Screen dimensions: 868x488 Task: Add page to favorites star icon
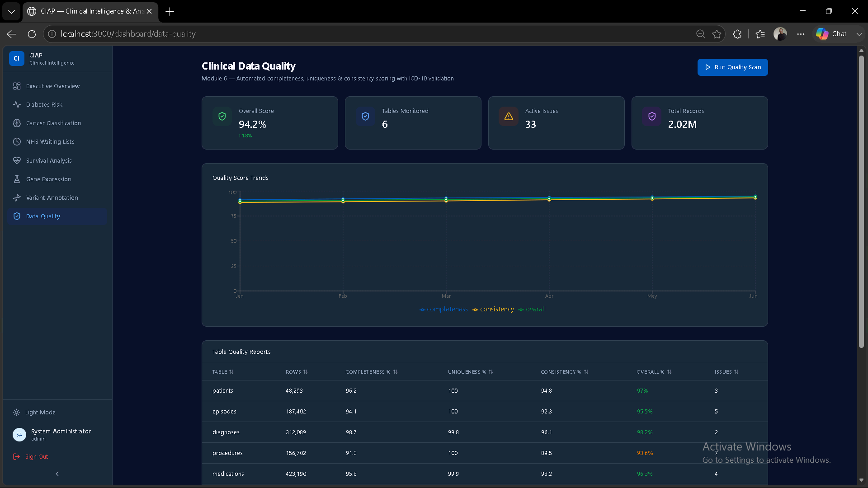coord(717,34)
